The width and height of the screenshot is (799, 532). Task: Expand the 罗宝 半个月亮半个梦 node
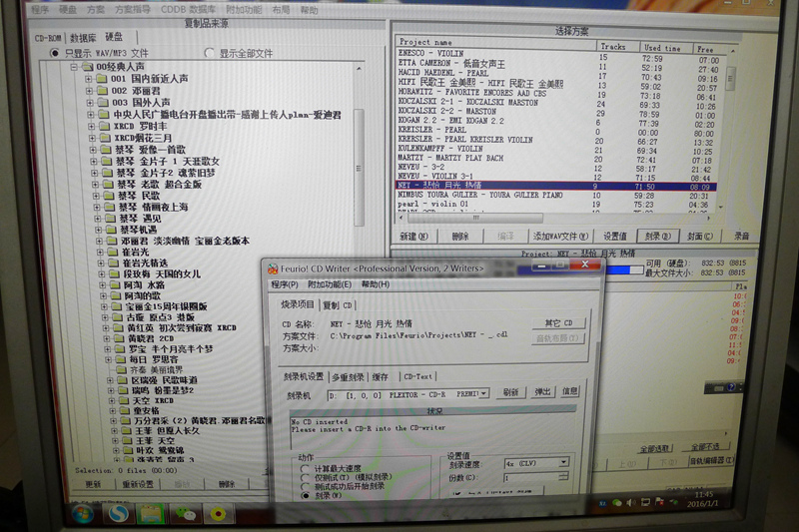(x=107, y=348)
